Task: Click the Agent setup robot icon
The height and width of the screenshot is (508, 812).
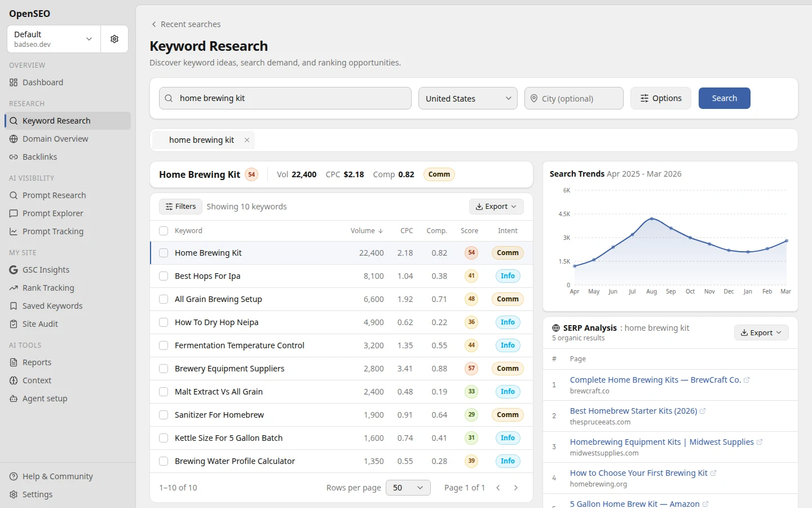Action: [14, 398]
